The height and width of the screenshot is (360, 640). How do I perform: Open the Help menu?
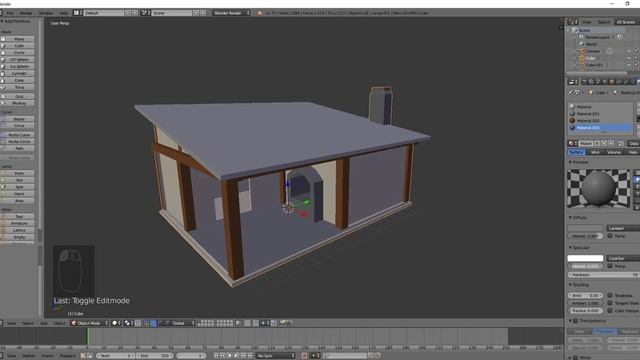tap(64, 13)
